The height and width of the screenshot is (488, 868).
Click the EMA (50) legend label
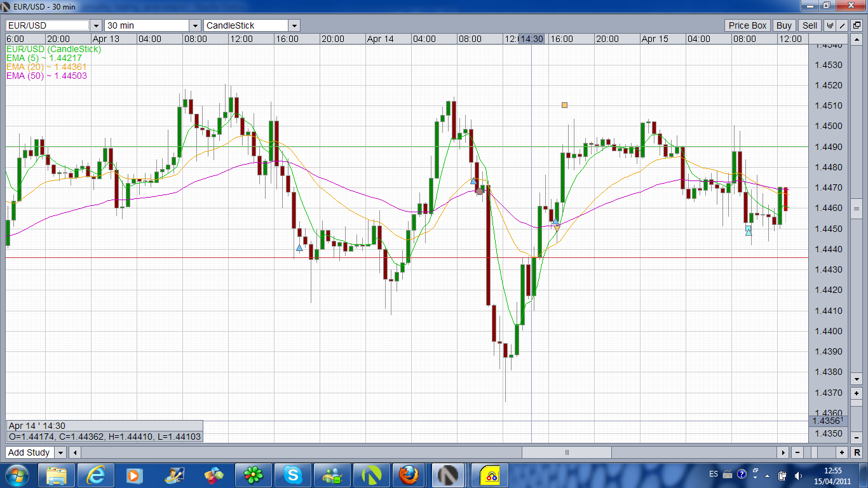(46, 76)
